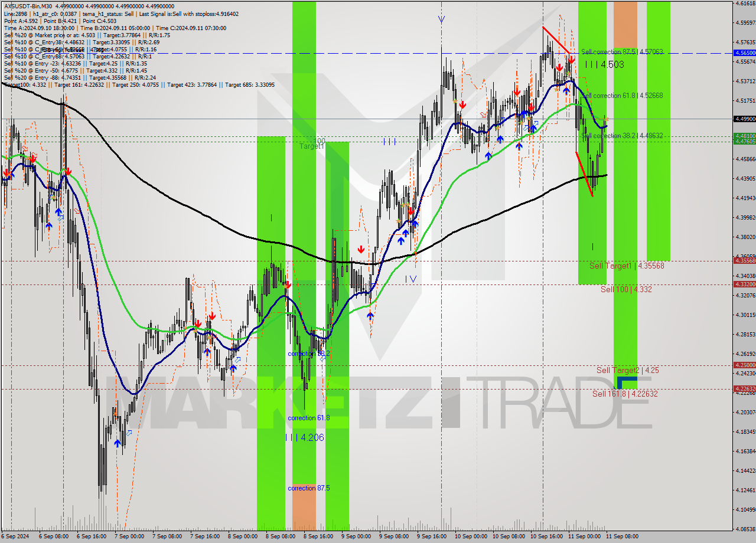Click the '8 Sep 08:00' time label
This screenshot has width=756, height=543.
coord(279,537)
